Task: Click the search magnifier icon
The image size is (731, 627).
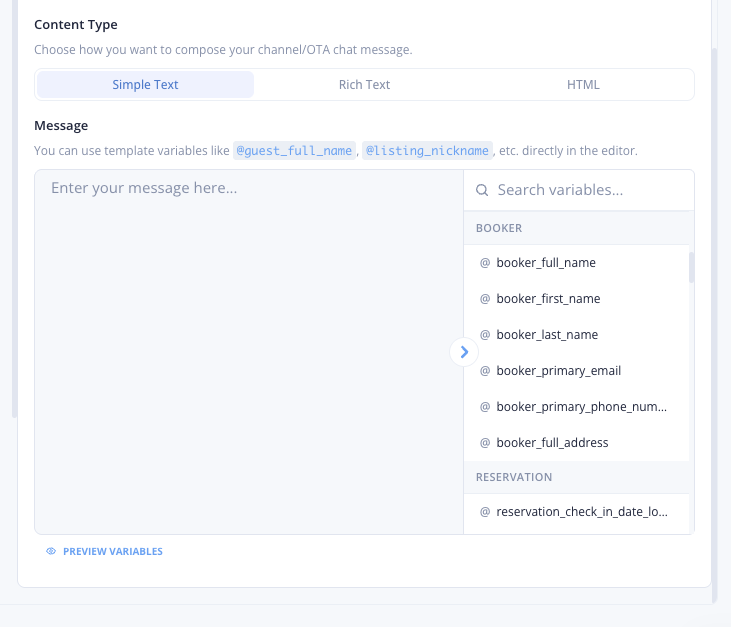Action: click(x=482, y=190)
